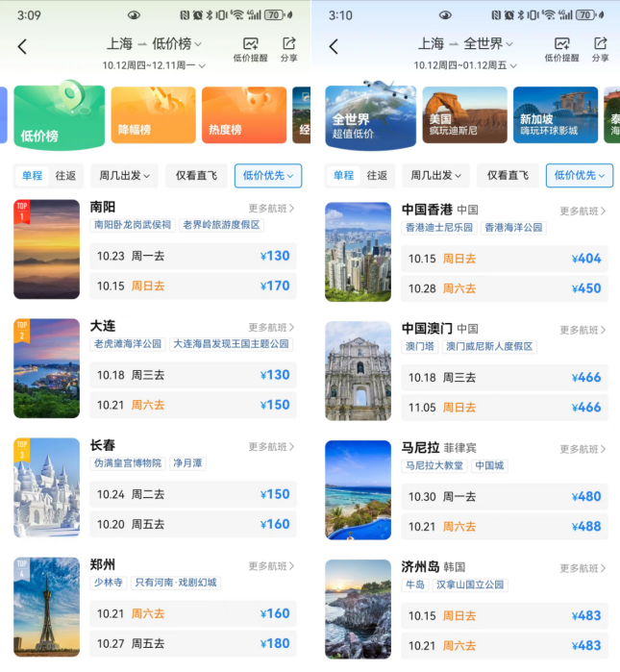Viewport: 620px width, 672px height.
Task: Select the 降幅榜 category tile
Action: click(x=153, y=115)
